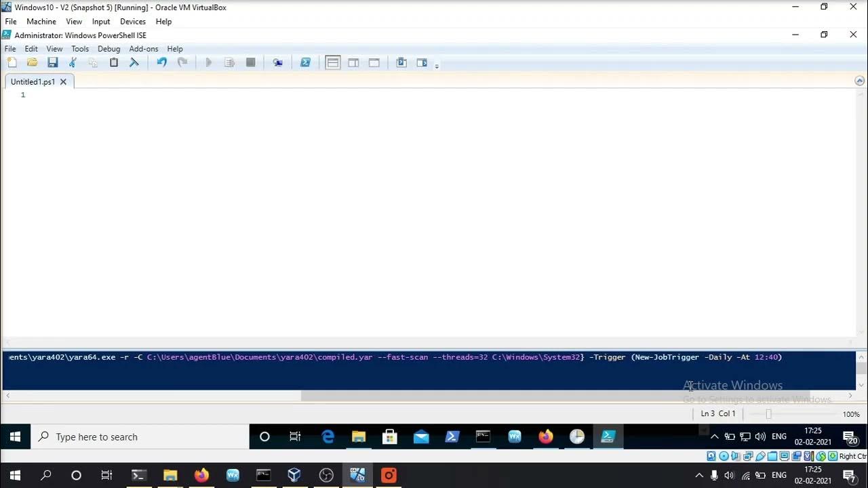Save the script using the floppy disk icon
868x488 pixels.
click(x=52, y=62)
